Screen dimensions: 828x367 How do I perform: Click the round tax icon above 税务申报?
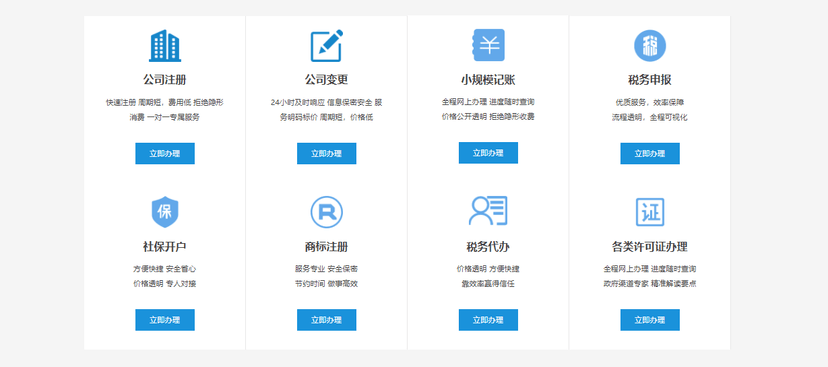click(650, 45)
